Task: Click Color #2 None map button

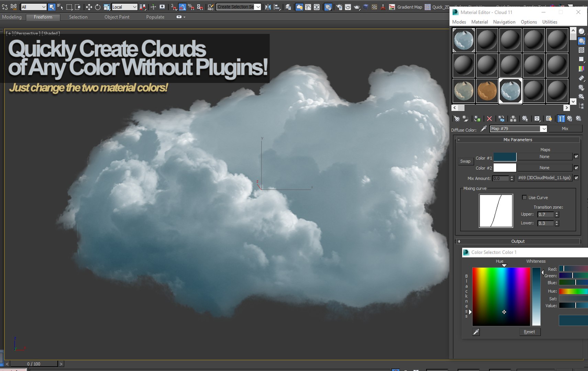Action: (x=545, y=168)
